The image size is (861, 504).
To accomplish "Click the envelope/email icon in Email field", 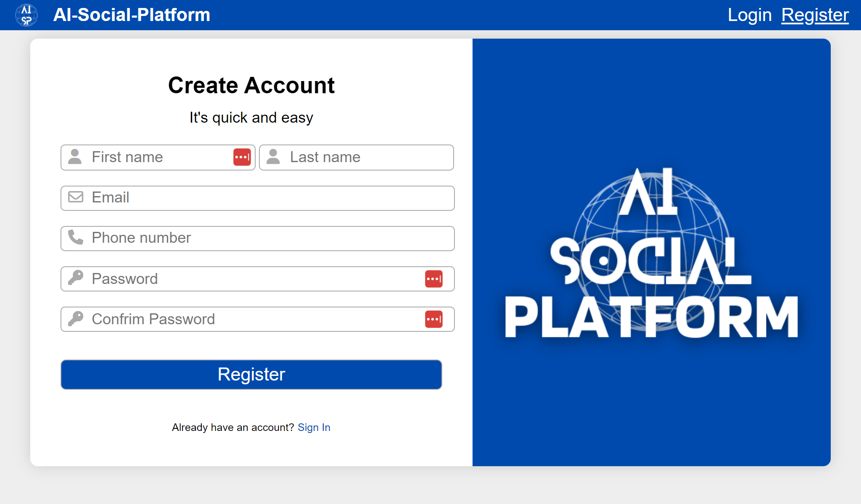I will tap(76, 197).
